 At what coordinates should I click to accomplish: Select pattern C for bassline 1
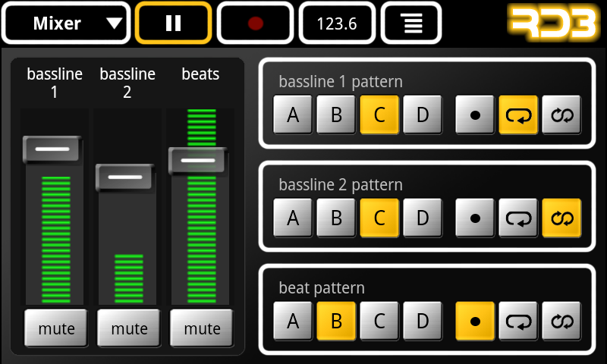coord(379,115)
